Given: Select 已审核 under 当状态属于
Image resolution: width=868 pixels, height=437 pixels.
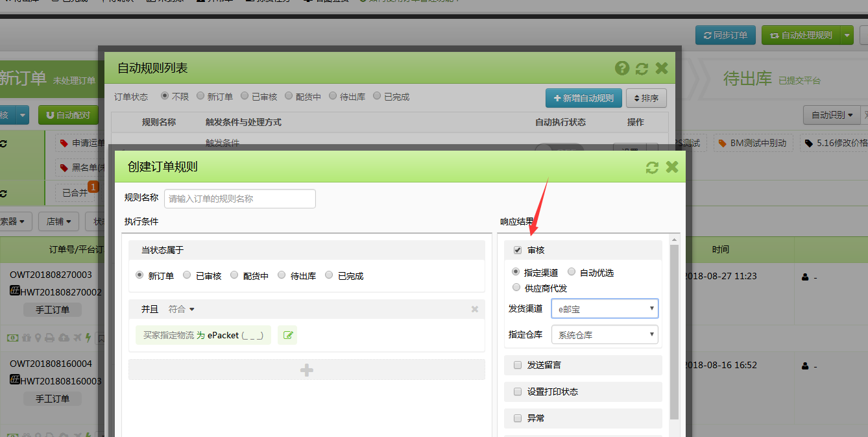Looking at the screenshot, I should (x=187, y=275).
